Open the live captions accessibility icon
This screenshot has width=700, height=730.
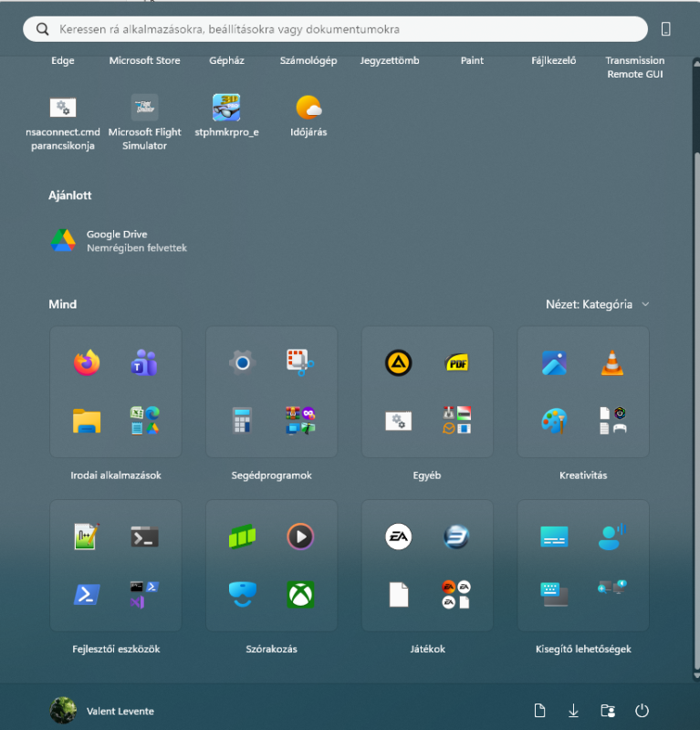[554, 537]
